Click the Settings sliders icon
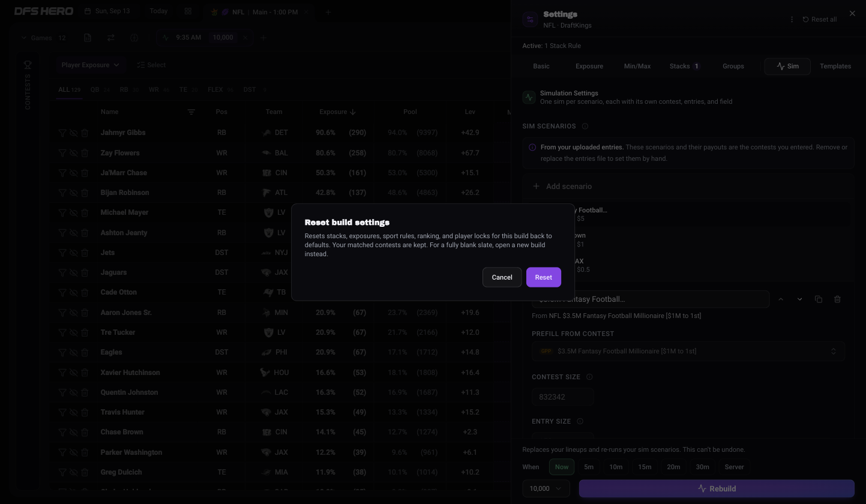Image resolution: width=866 pixels, height=504 pixels. pyautogui.click(x=530, y=19)
